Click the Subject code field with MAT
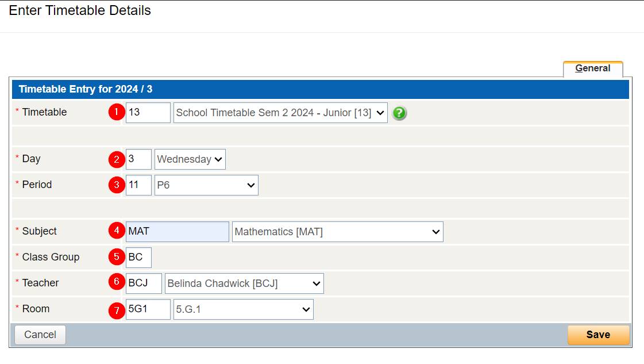This screenshot has height=364, width=644. tap(177, 232)
